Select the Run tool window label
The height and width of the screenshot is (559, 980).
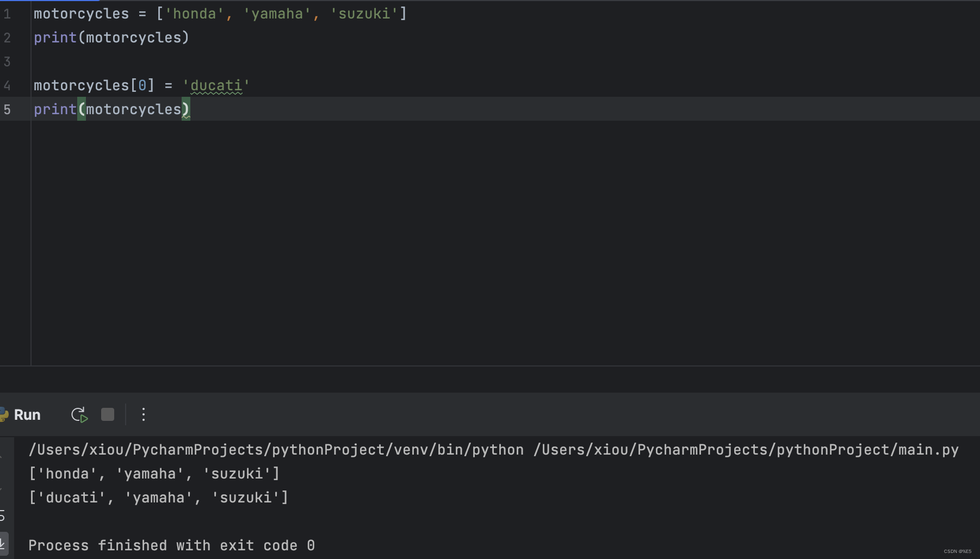(27, 415)
